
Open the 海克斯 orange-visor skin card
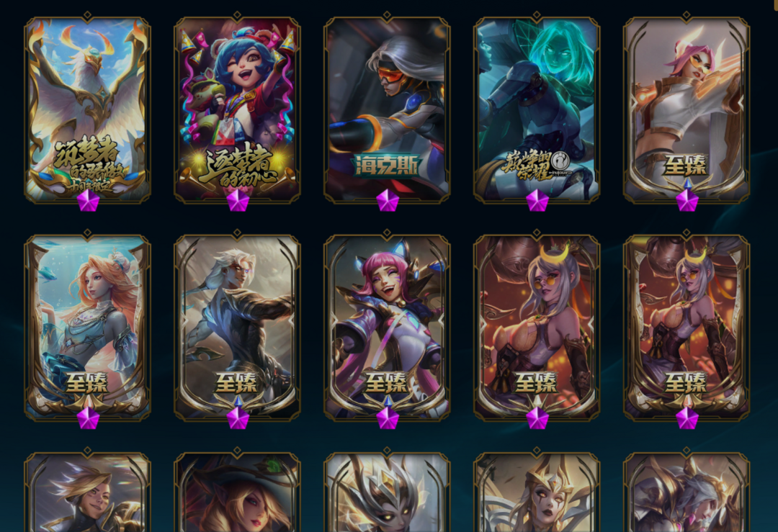pyautogui.click(x=387, y=109)
